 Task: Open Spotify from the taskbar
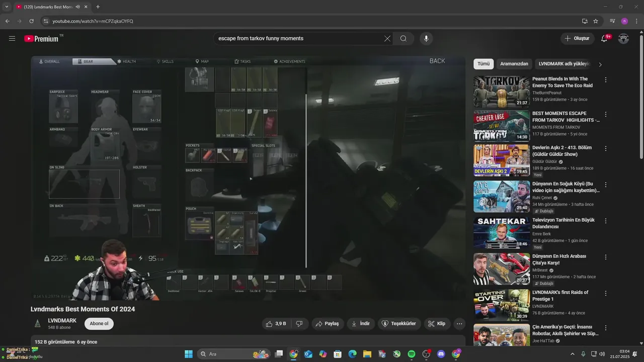tap(412, 354)
